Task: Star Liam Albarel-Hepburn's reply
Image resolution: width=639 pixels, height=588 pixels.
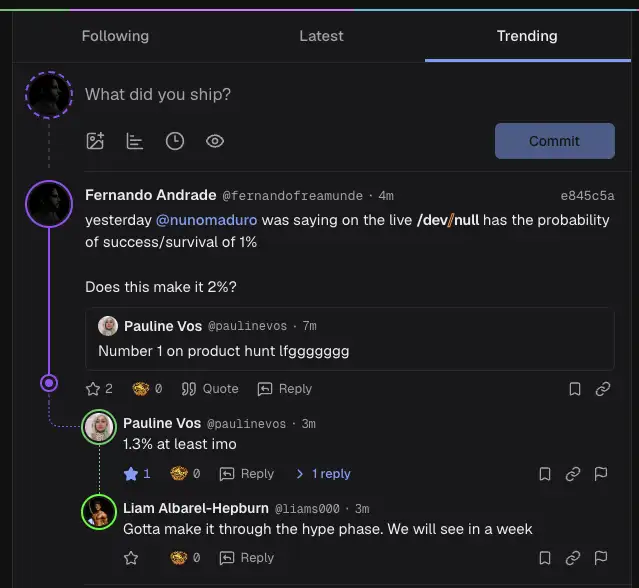Action: (131, 558)
